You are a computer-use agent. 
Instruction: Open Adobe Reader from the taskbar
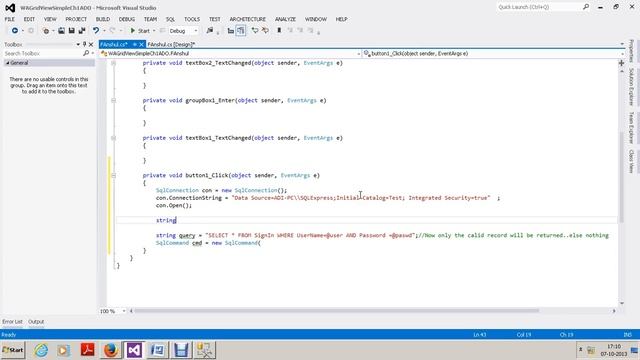[x=87, y=350]
